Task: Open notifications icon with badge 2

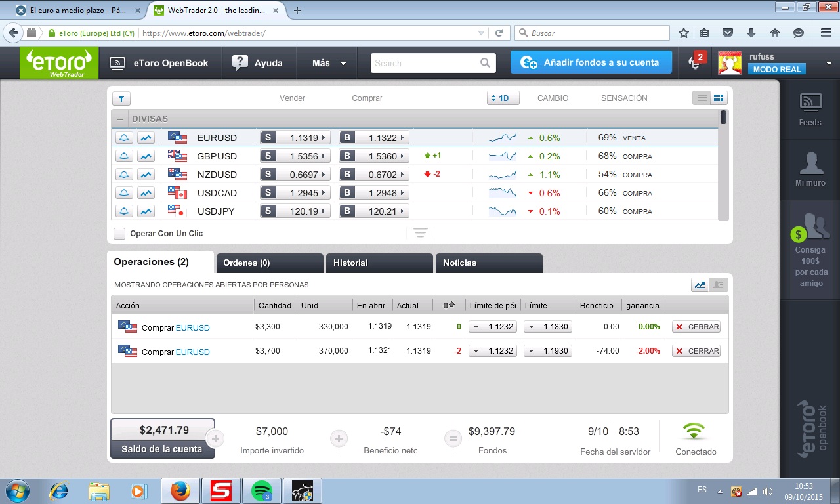Action: (x=696, y=62)
